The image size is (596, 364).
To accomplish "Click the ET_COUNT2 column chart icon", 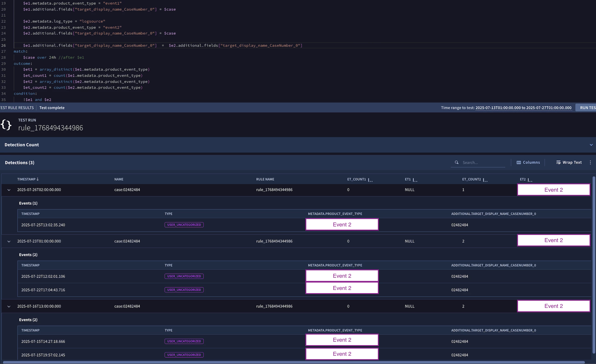I will [485, 180].
